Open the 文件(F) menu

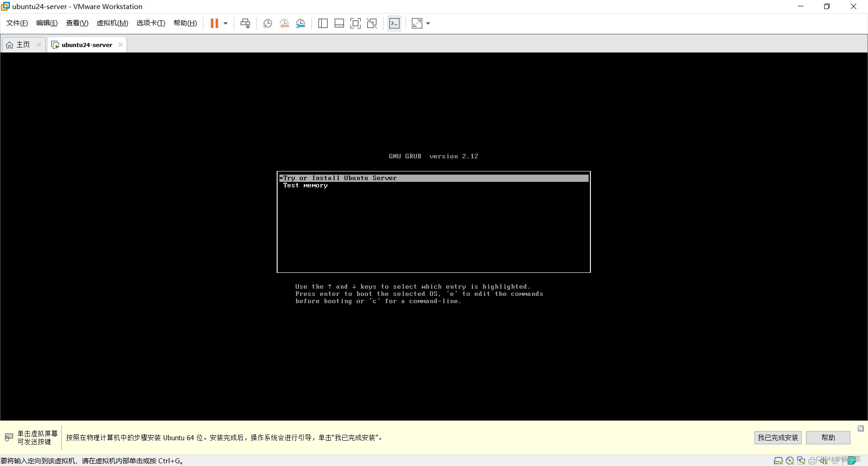[x=17, y=23]
